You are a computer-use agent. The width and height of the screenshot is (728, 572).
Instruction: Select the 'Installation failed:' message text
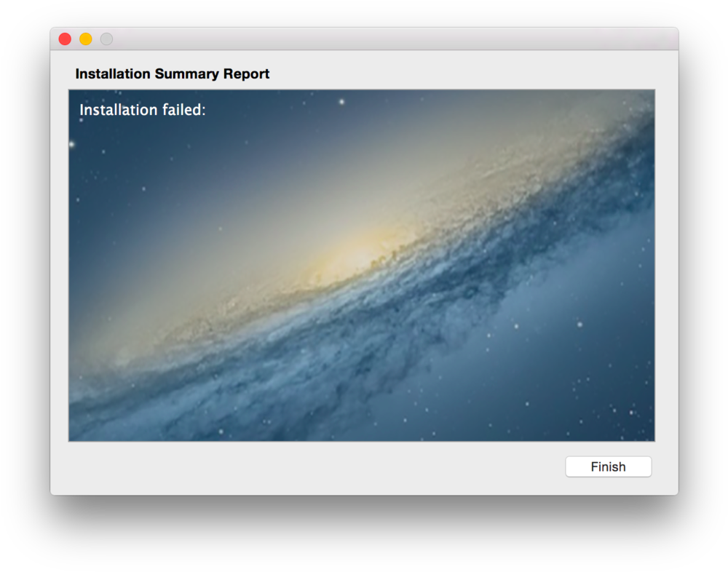tap(143, 110)
